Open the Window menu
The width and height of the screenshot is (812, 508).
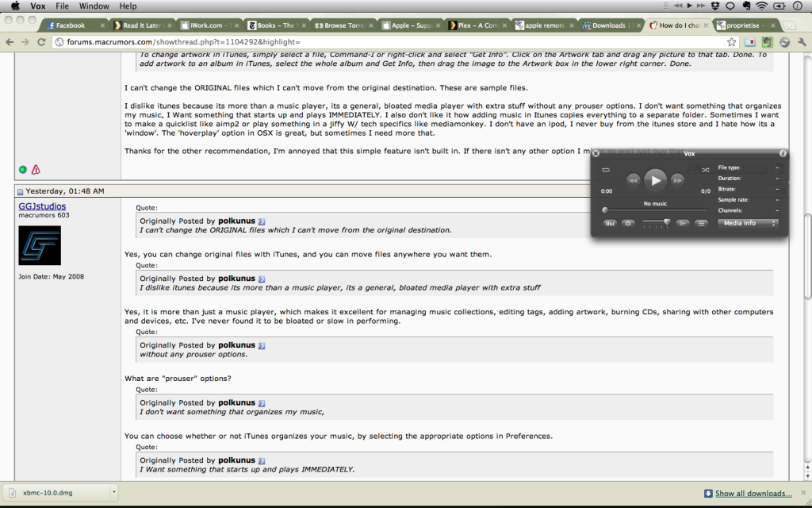94,6
